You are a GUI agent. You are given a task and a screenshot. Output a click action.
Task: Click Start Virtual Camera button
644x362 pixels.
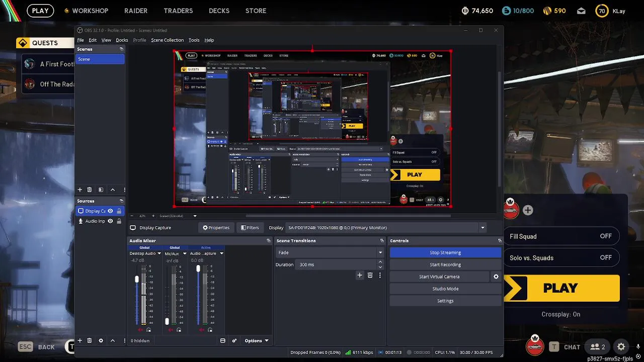click(439, 277)
